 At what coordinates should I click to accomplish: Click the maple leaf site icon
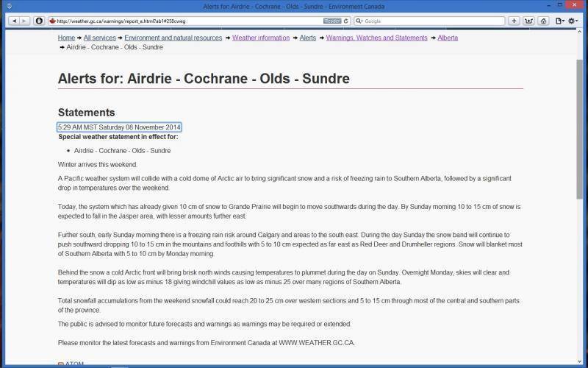(51, 21)
